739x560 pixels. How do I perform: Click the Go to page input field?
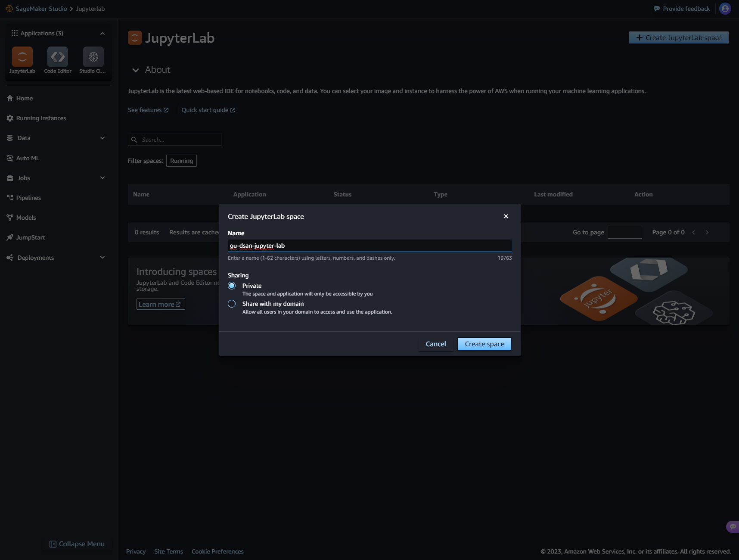tap(624, 232)
